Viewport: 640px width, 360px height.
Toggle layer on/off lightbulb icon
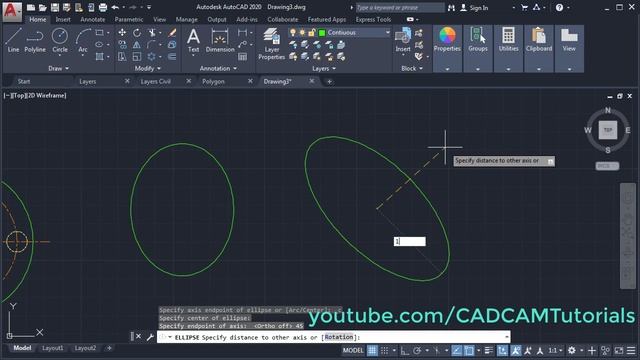(x=293, y=33)
